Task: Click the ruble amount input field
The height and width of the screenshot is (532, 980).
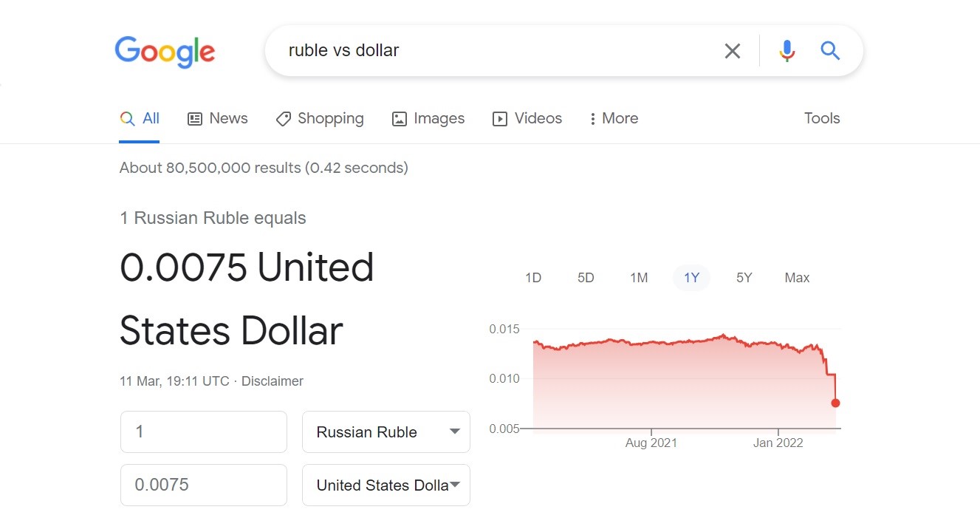Action: pyautogui.click(x=204, y=432)
